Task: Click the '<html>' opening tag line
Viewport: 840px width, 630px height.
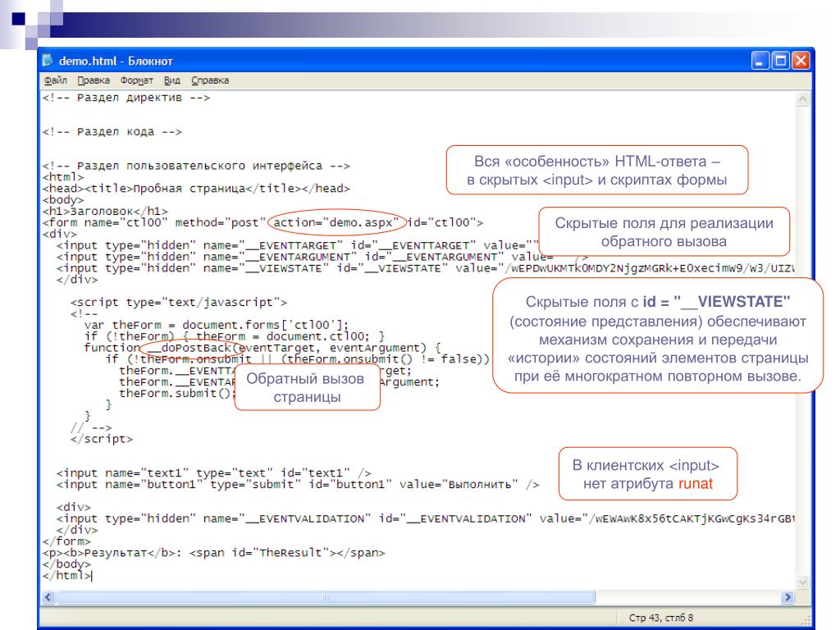Action: [x=63, y=177]
